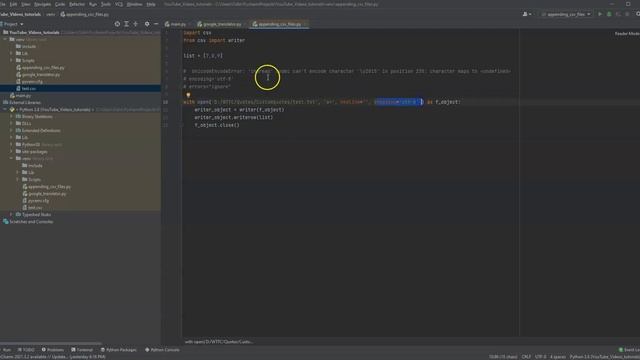Open the TODO tool window

26,350
